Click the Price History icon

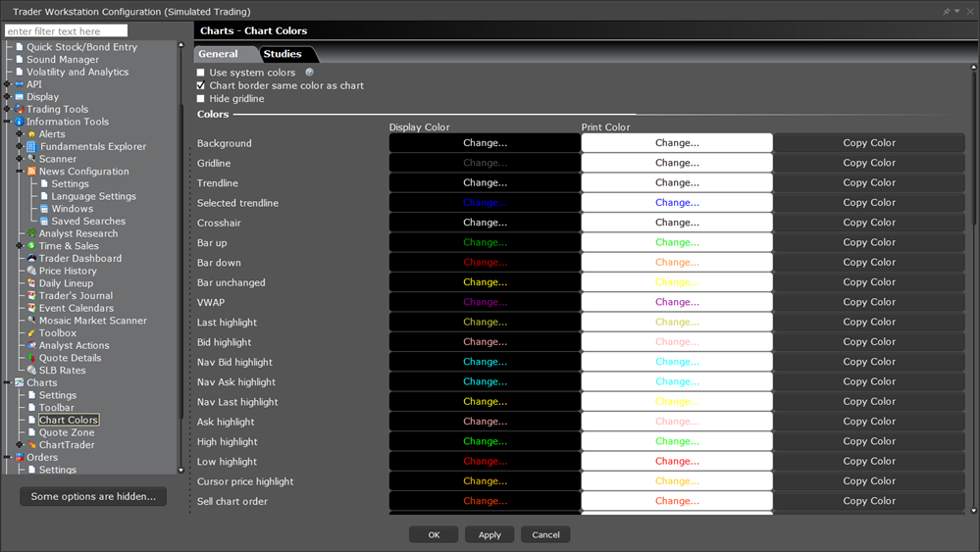pos(31,271)
